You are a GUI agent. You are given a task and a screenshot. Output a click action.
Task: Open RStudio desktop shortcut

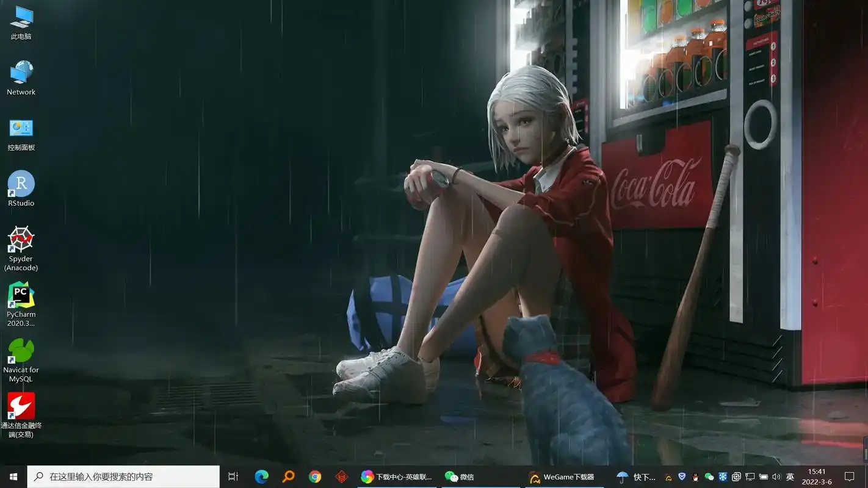(21, 185)
